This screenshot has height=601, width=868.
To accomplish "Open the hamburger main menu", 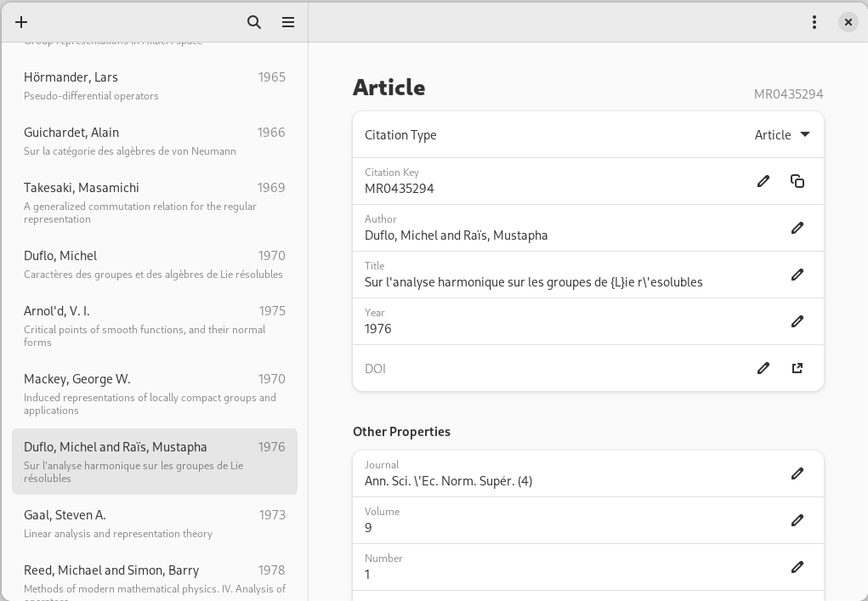I will tap(288, 22).
